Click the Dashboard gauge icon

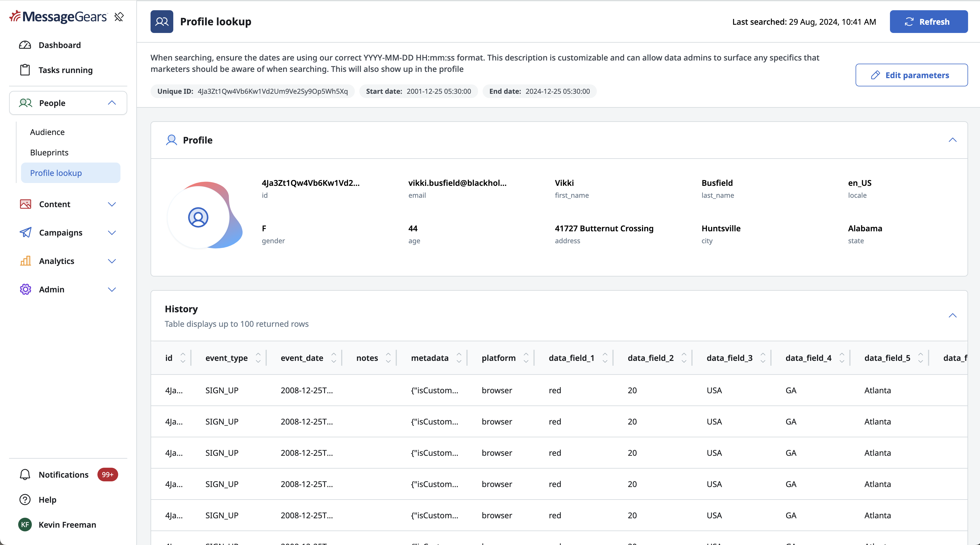click(x=25, y=45)
